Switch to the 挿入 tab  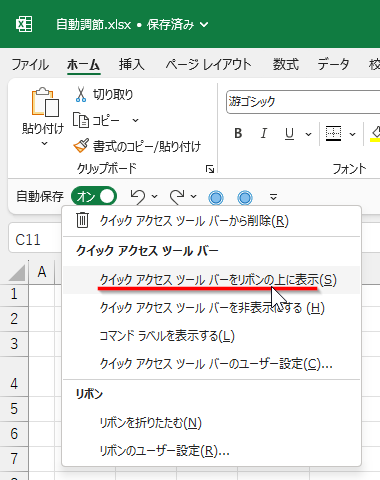[132, 64]
